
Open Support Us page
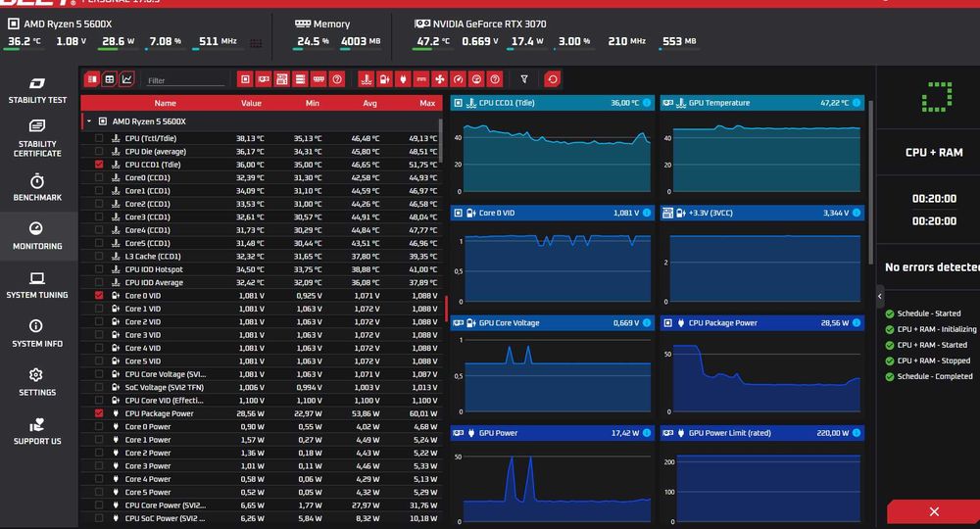click(x=37, y=431)
